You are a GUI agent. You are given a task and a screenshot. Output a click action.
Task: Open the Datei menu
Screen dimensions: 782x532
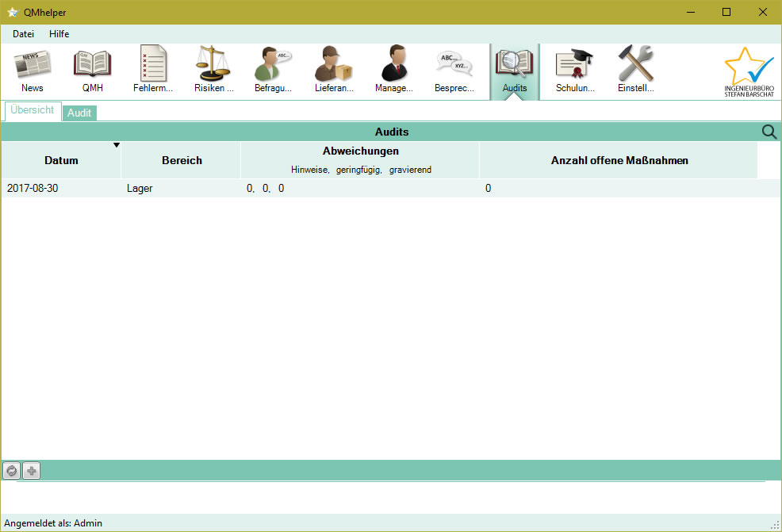(x=24, y=34)
